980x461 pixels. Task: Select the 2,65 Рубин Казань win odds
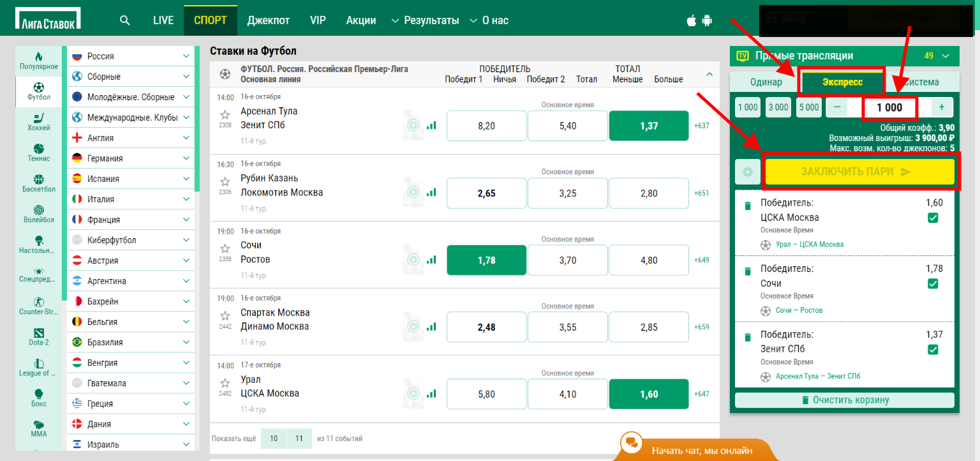coord(487,193)
